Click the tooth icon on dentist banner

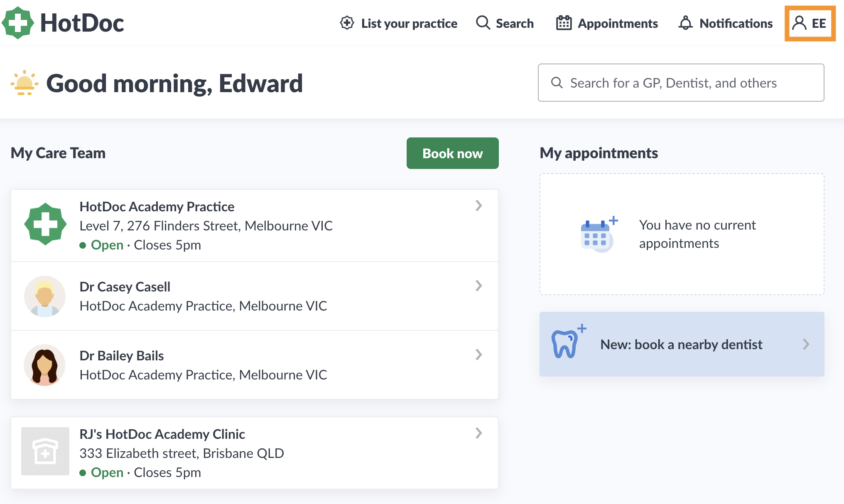click(567, 342)
